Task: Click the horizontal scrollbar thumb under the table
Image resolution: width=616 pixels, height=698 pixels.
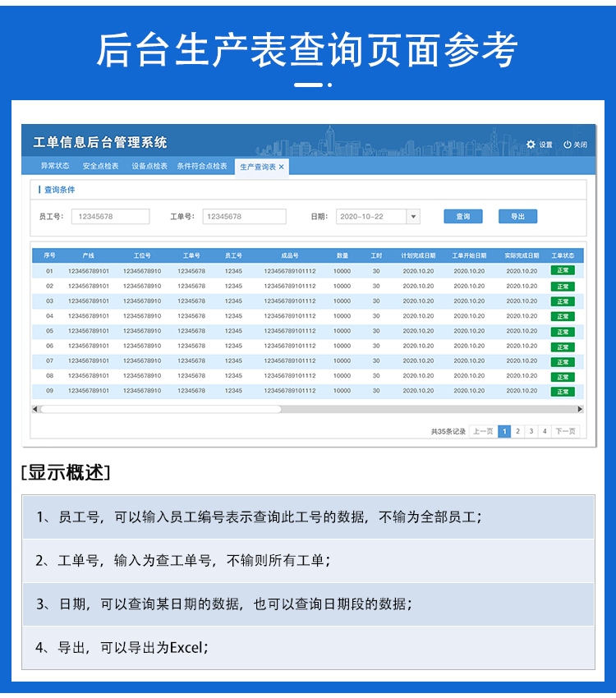Action: pyautogui.click(x=160, y=409)
